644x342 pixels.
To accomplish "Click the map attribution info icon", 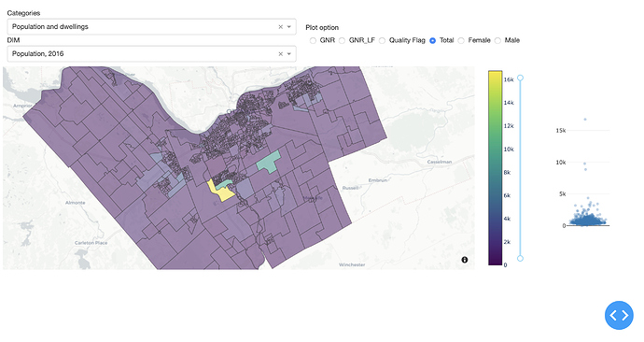I will [x=465, y=260].
